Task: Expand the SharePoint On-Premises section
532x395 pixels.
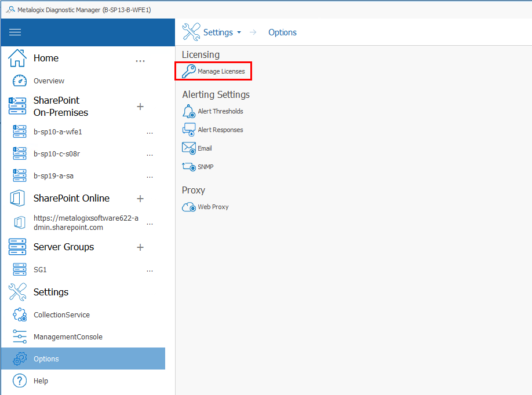Action: pos(140,107)
